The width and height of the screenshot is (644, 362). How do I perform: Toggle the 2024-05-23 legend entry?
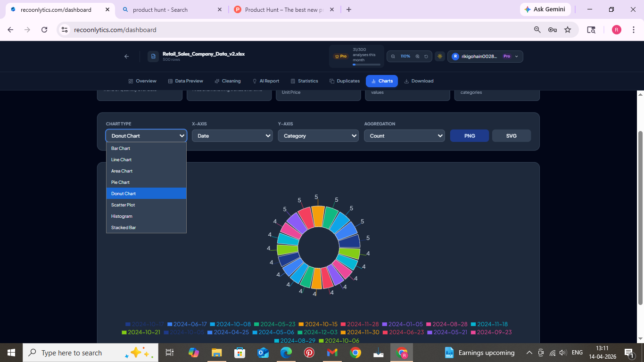275,324
